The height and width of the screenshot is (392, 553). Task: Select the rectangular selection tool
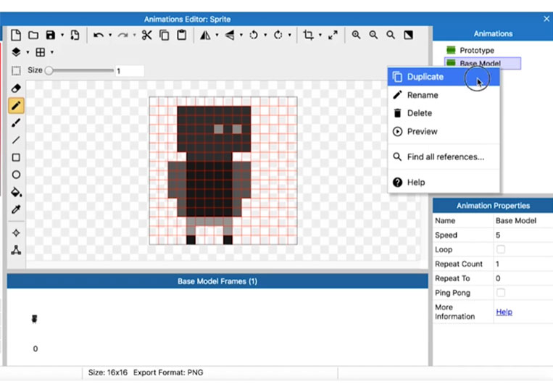[16, 71]
